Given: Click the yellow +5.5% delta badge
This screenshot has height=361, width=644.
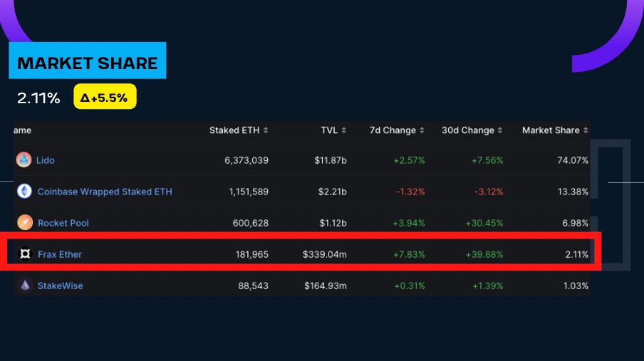Looking at the screenshot, I should (x=105, y=98).
